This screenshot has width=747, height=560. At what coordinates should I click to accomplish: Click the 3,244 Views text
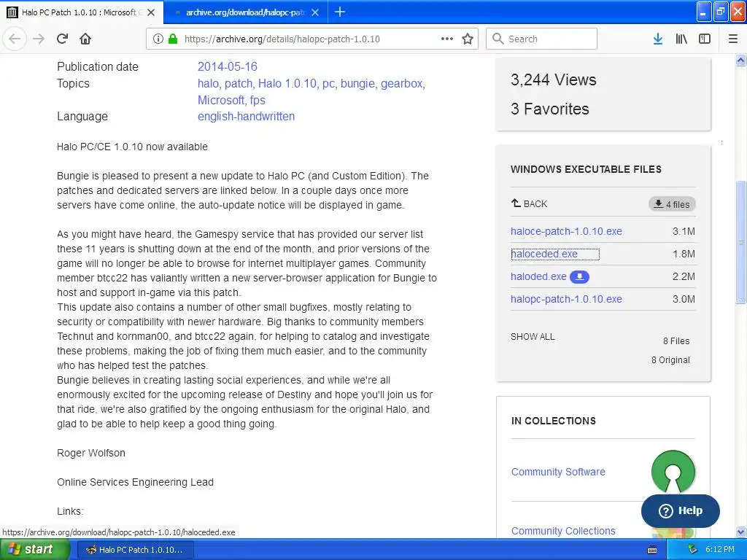[x=553, y=79]
